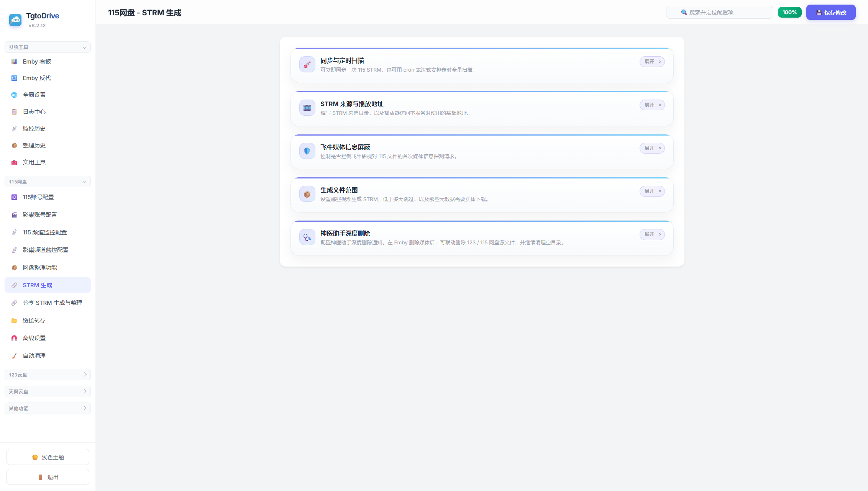Open the 网盘整理功能 menu item
The width and height of the screenshot is (868, 491).
[48, 268]
